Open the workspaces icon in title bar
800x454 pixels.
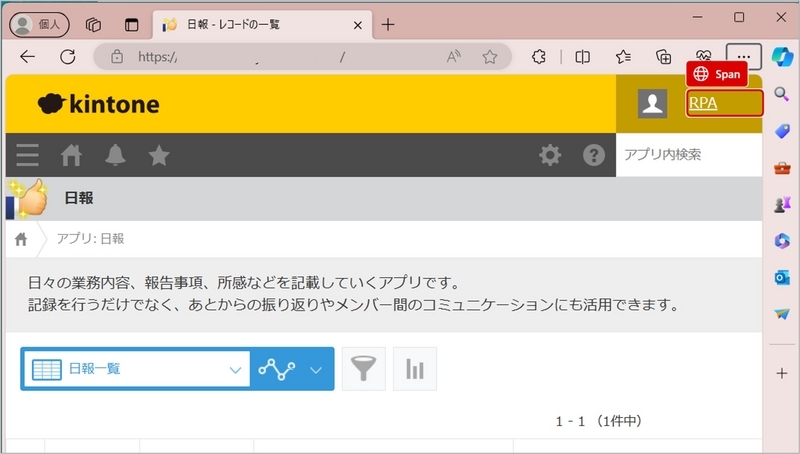[x=93, y=24]
